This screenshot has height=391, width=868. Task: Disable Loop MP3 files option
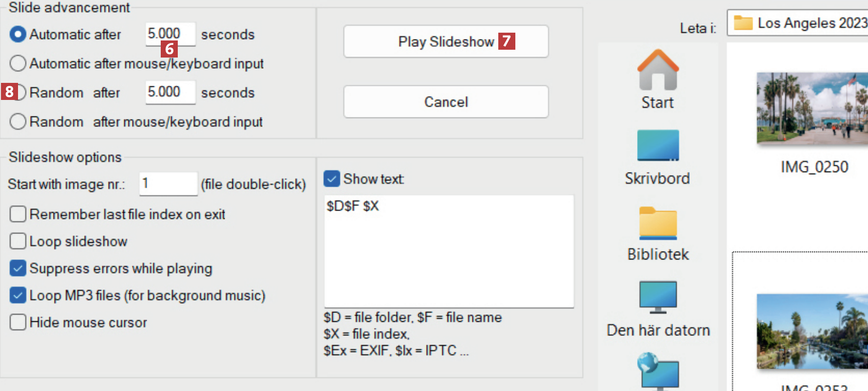coord(18,295)
